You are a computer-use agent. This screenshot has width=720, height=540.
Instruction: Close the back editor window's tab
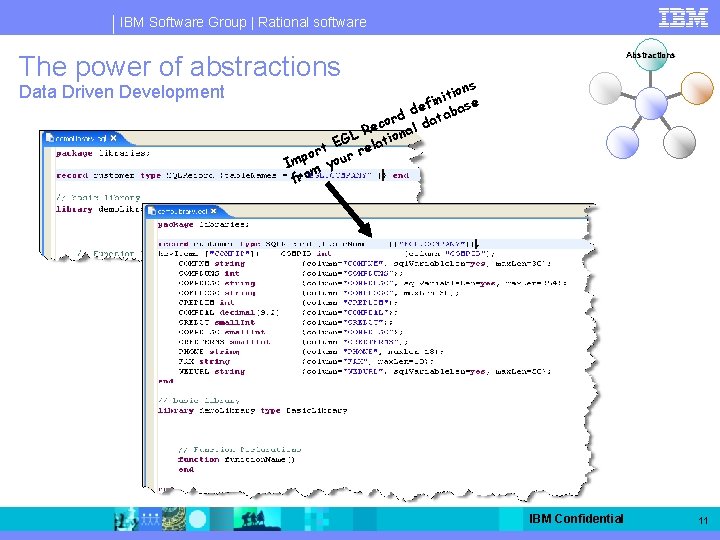tap(113, 138)
